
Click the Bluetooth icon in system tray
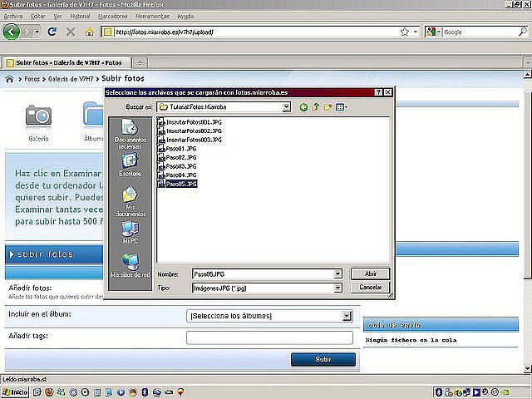tap(438, 392)
